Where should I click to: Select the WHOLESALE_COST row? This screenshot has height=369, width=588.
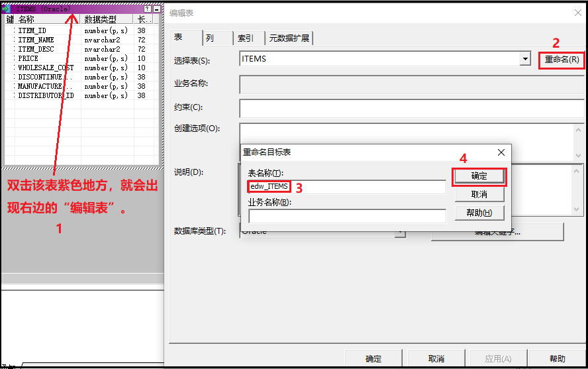82,68
